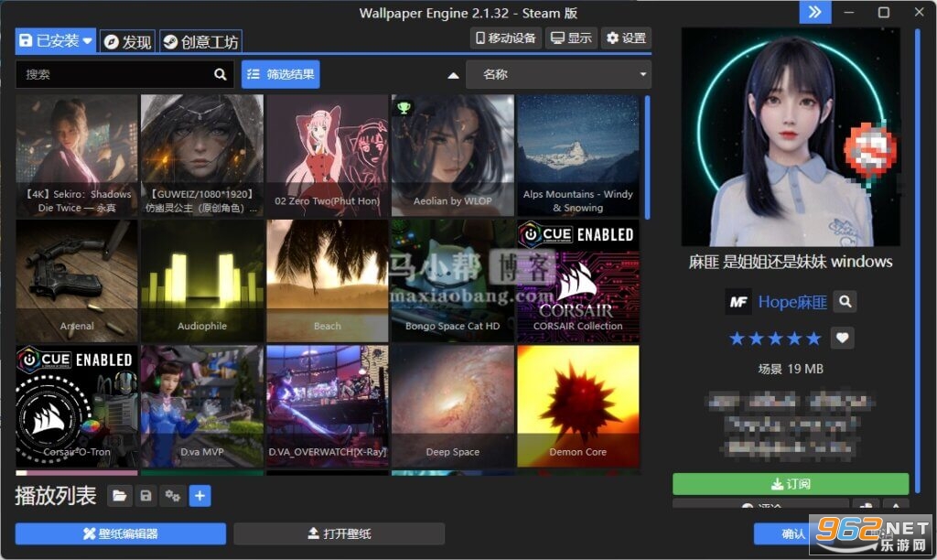Switch to the 已安装 tab
937x560 pixels.
pyautogui.click(x=56, y=40)
